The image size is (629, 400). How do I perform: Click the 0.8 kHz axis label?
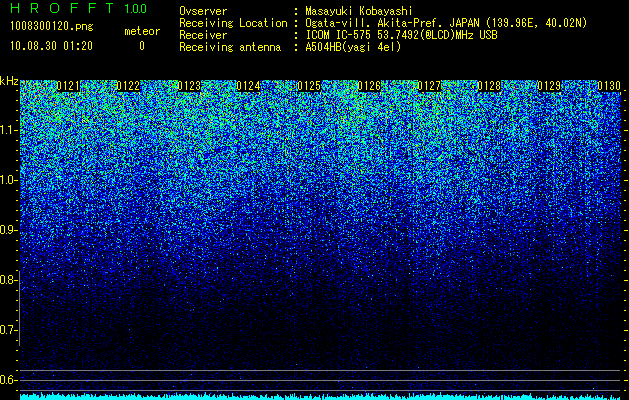[8, 280]
